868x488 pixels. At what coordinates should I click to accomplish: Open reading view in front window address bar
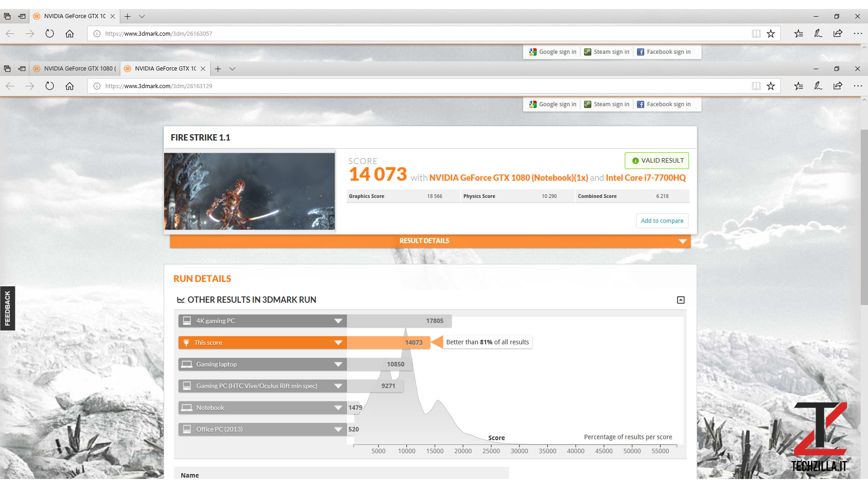point(756,86)
